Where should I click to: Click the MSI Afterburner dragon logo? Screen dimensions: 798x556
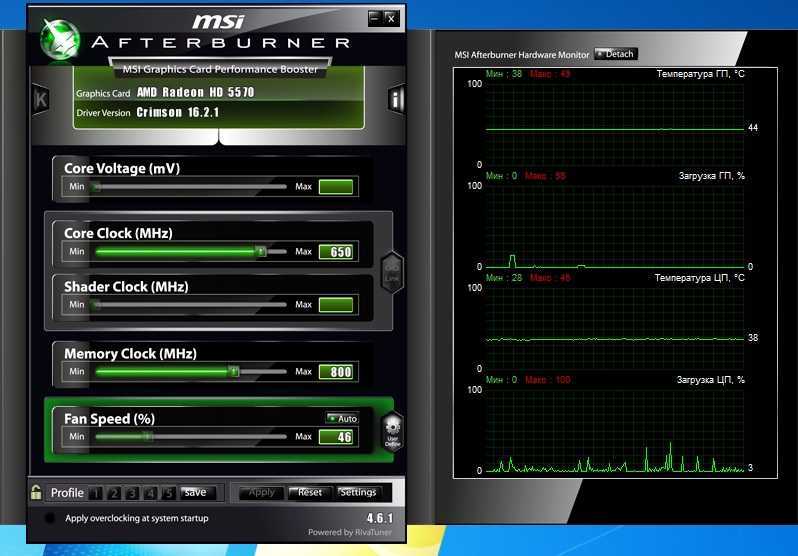click(x=60, y=40)
